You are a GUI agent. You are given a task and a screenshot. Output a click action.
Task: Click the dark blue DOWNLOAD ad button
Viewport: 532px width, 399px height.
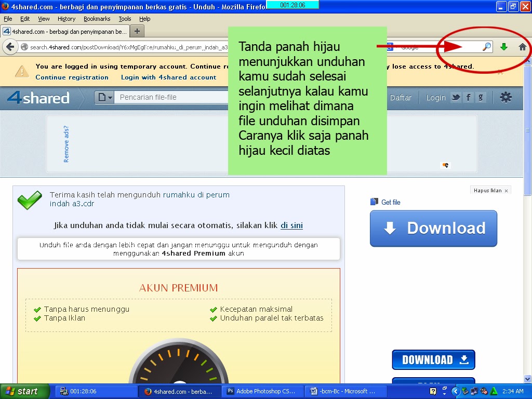(x=433, y=360)
